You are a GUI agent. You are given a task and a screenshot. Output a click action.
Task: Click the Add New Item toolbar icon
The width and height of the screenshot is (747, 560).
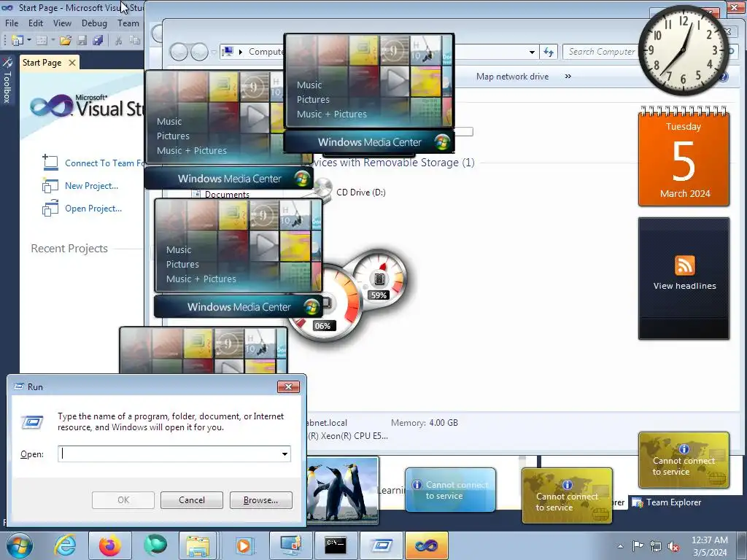[42, 41]
